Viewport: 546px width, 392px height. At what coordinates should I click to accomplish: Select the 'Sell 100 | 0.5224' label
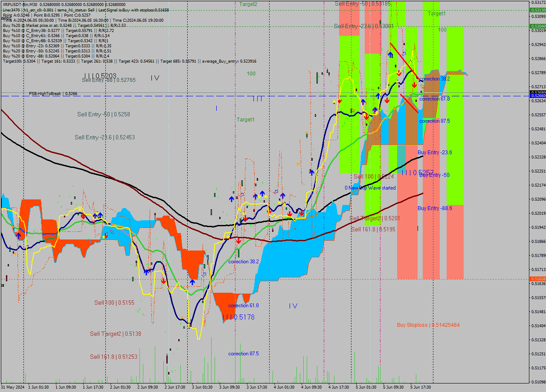(x=374, y=176)
